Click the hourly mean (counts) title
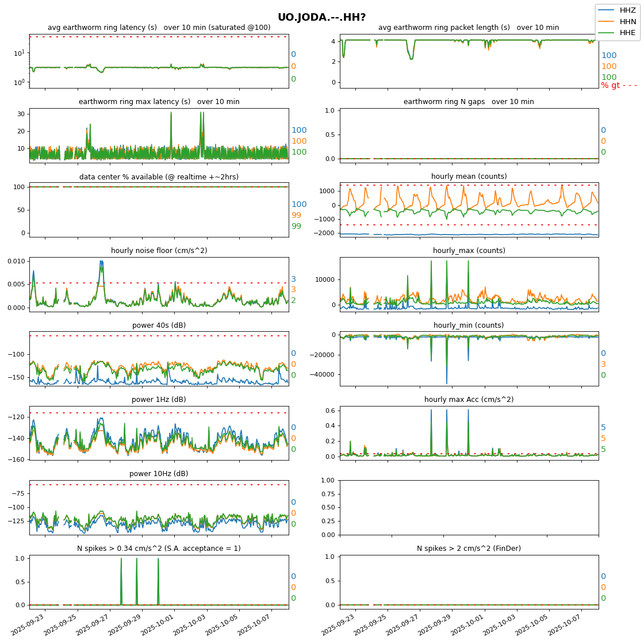 pyautogui.click(x=469, y=177)
